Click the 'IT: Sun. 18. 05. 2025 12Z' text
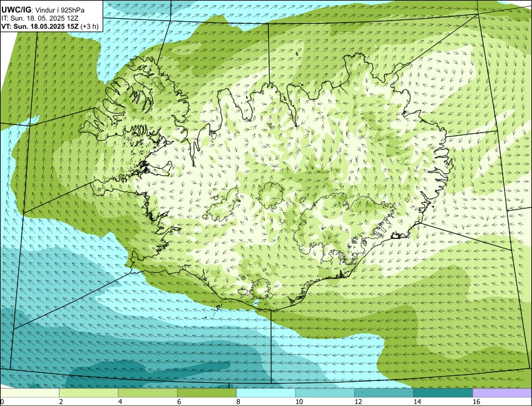This screenshot has height=406, width=532. [x=39, y=18]
